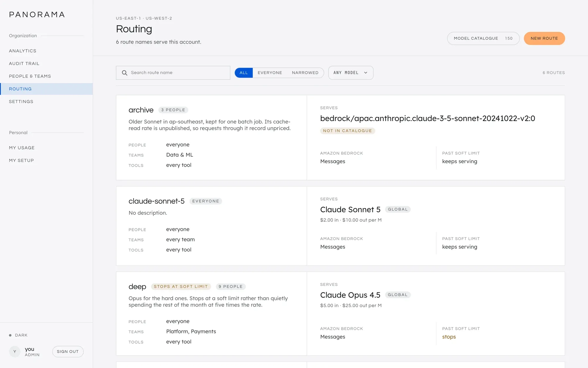This screenshot has height=368, width=588.
Task: Open the Model Catalogue button
Action: tap(483, 38)
